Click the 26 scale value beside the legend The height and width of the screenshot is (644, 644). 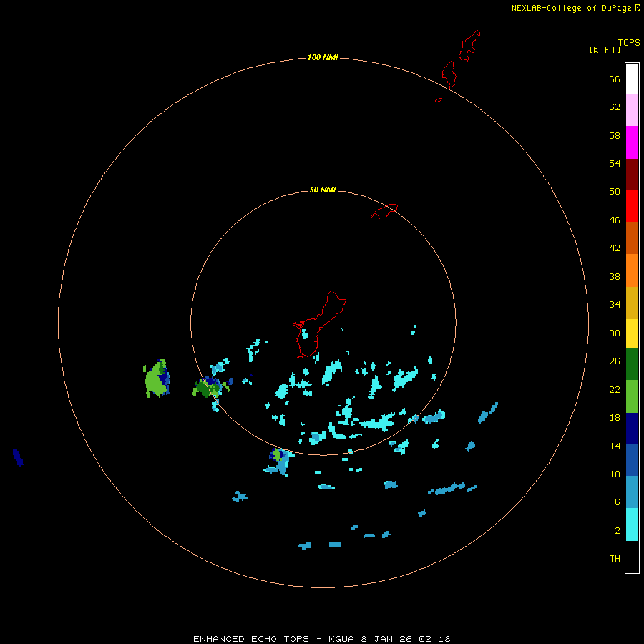615,361
